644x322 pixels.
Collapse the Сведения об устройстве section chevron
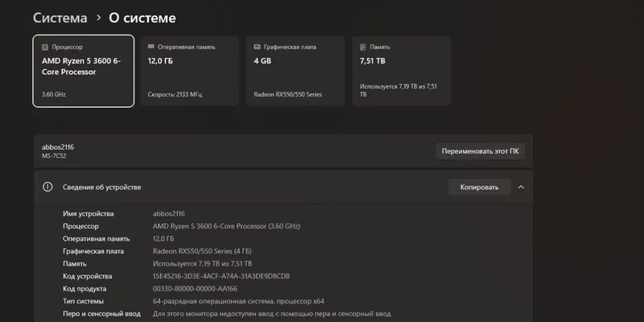point(521,188)
